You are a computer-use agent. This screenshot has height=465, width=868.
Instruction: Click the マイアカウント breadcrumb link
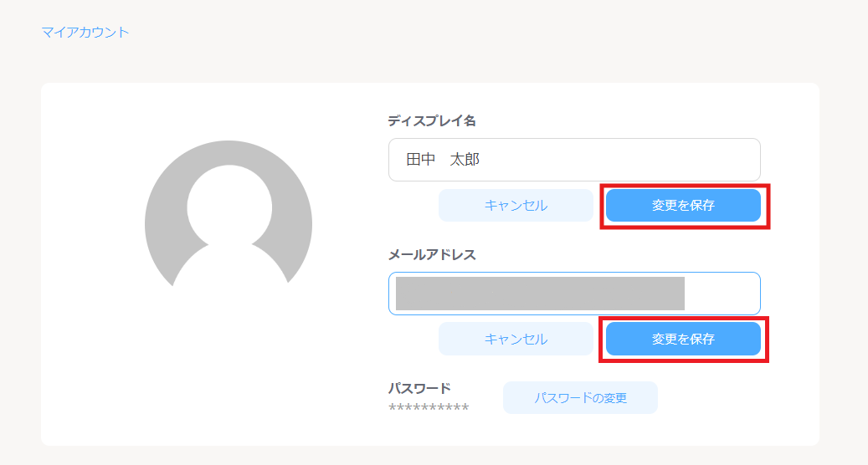85,33
